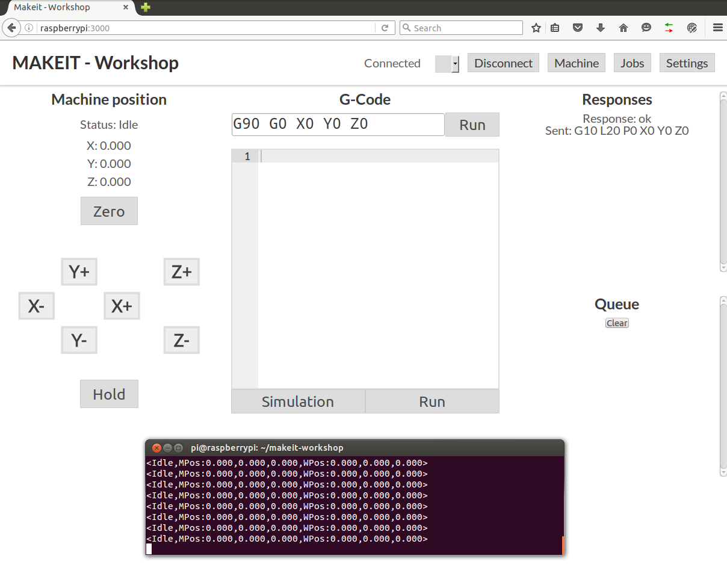The height and width of the screenshot is (588, 727).
Task: Bookmark this page with the star icon
Action: [536, 28]
